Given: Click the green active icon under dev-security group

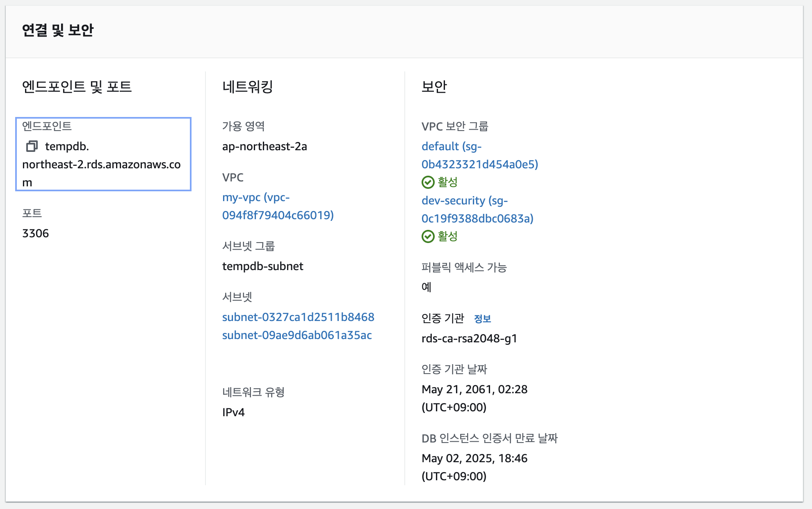Looking at the screenshot, I should pos(428,236).
